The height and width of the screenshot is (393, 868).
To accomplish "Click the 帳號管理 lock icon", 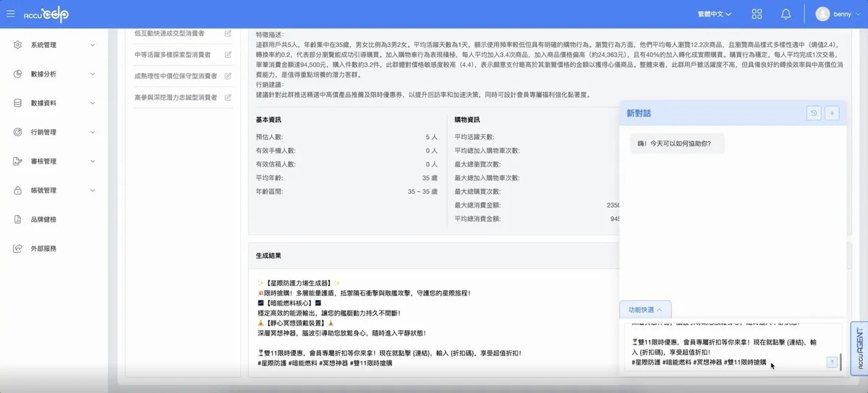I will pos(17,190).
